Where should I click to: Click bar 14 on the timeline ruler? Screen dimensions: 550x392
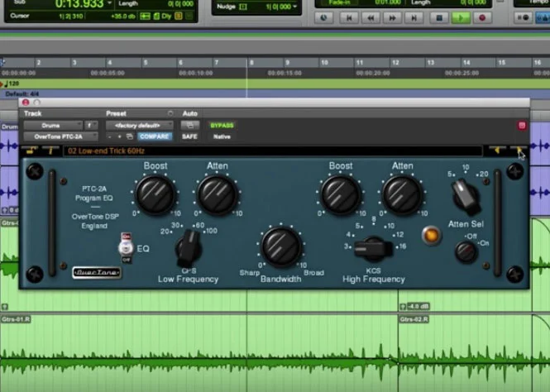tap(466, 62)
